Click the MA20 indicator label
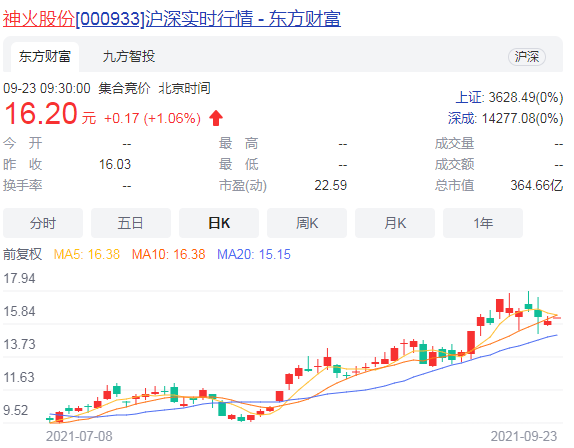Screen dimensions: 574x448 (254, 254)
